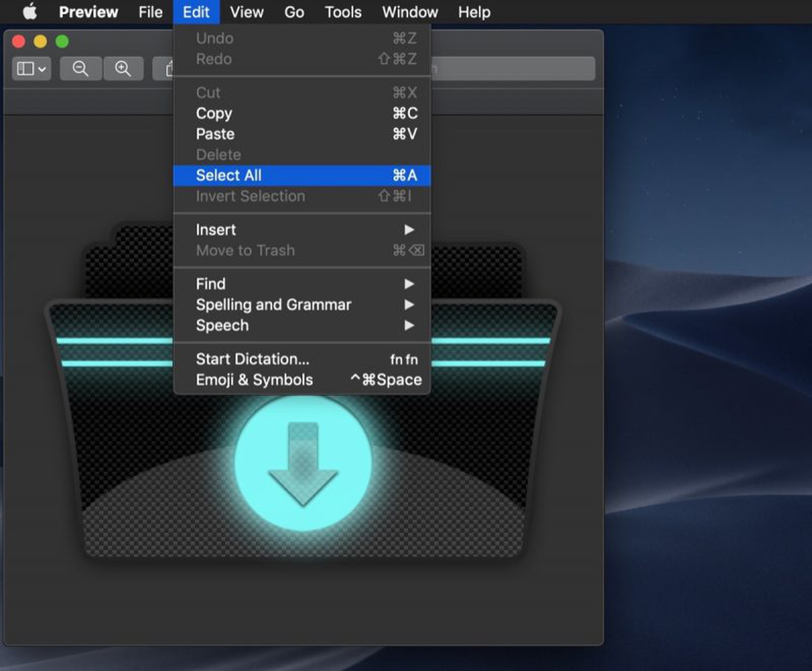Open the Apple menu
Screen dimensions: 812x671
29,11
